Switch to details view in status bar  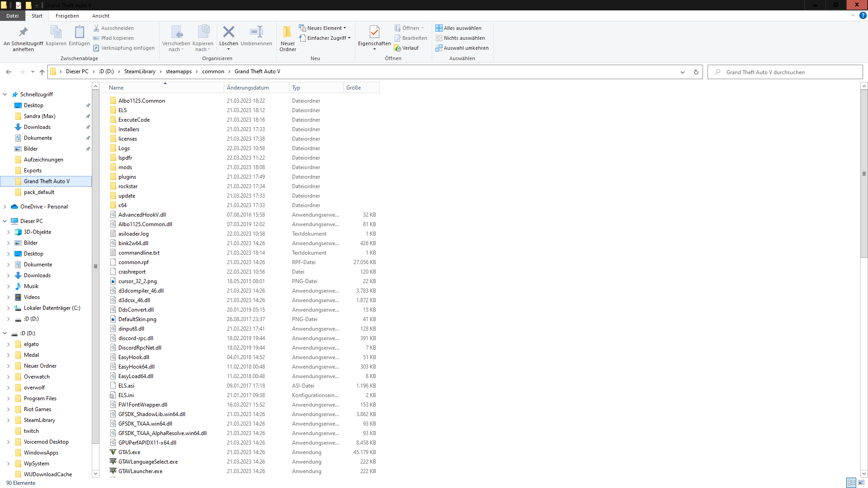point(851,483)
